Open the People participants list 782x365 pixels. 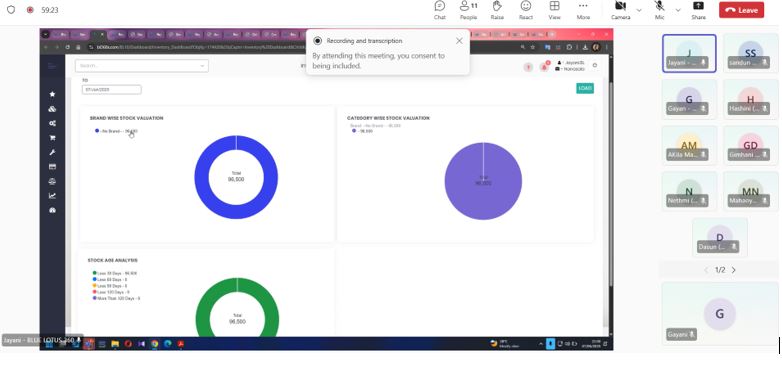coord(468,10)
